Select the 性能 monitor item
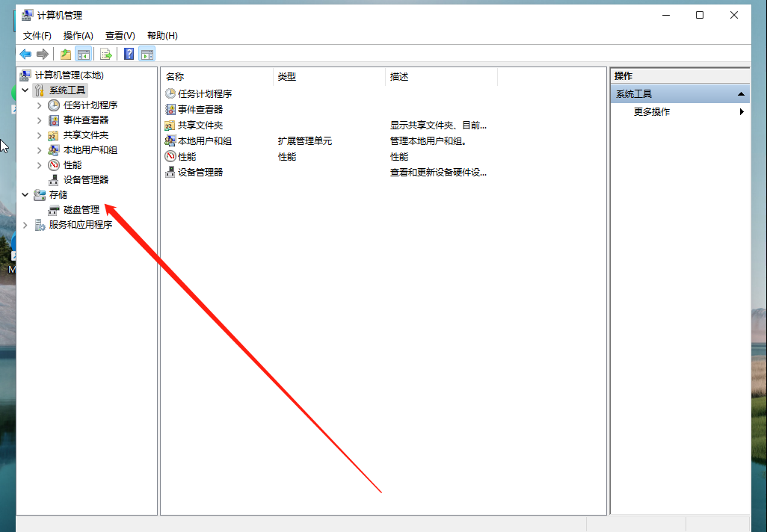767x532 pixels. click(x=187, y=156)
